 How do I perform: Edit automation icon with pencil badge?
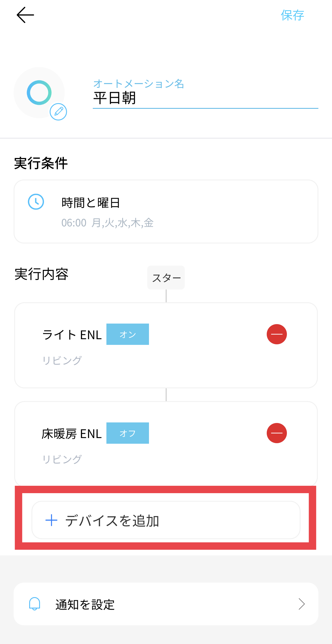coord(58,112)
